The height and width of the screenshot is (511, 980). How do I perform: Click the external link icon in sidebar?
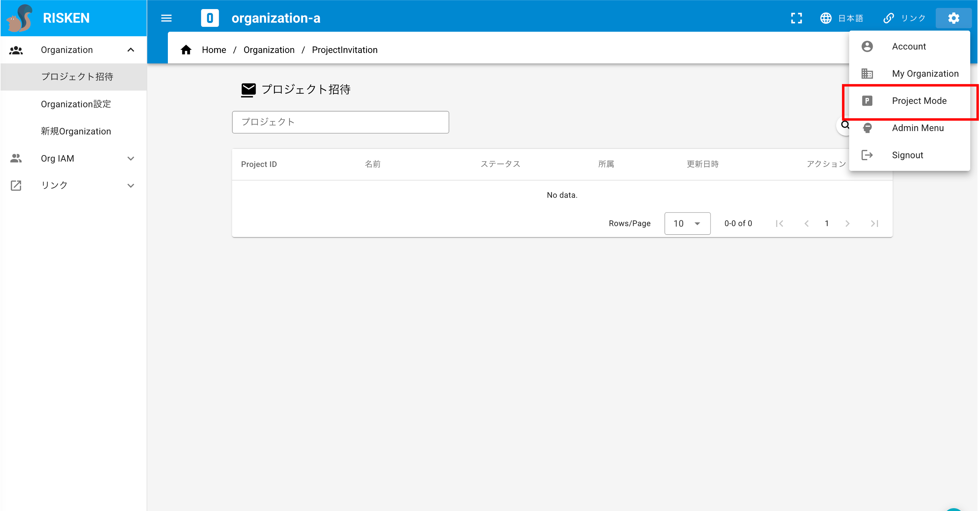coord(16,185)
